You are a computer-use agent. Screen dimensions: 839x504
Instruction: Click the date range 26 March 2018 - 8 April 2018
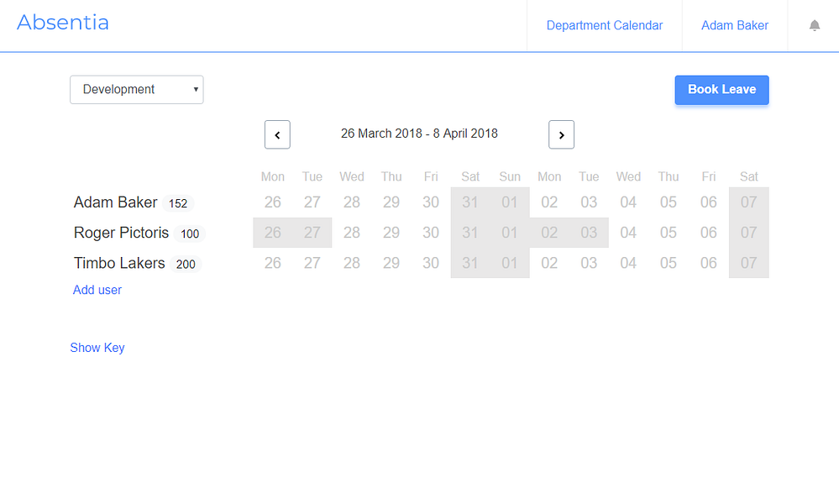(x=420, y=134)
